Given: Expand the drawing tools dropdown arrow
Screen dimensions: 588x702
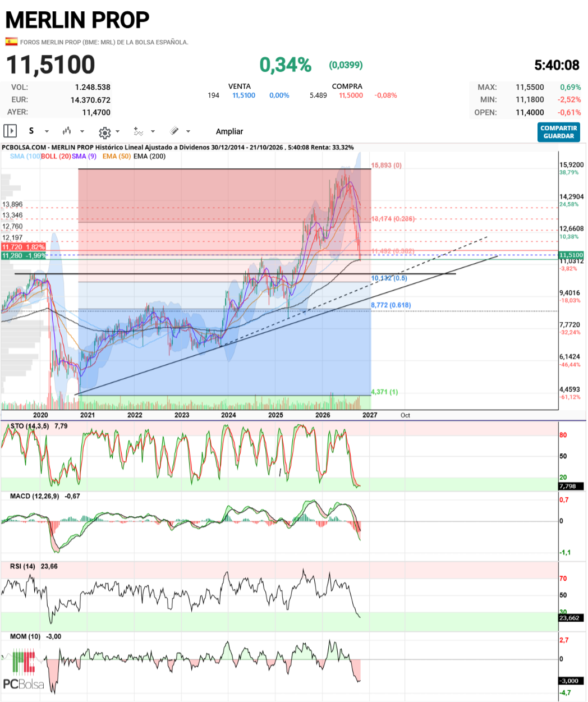Looking at the screenshot, I should pyautogui.click(x=188, y=132).
